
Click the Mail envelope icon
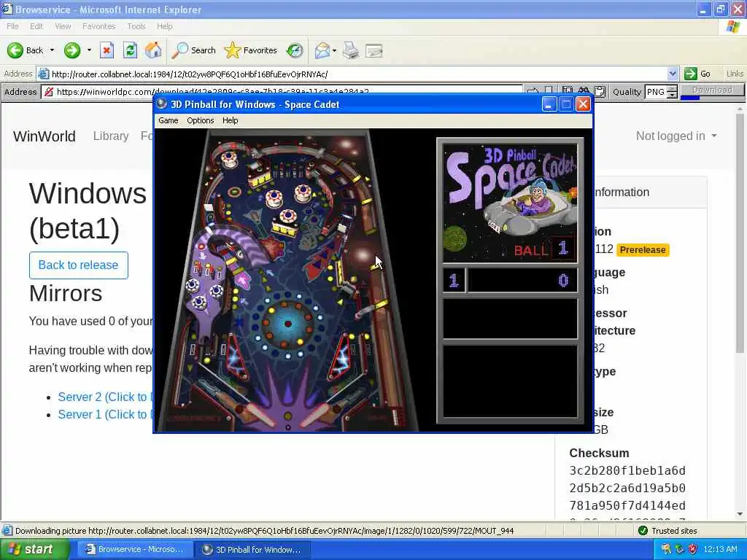click(322, 50)
